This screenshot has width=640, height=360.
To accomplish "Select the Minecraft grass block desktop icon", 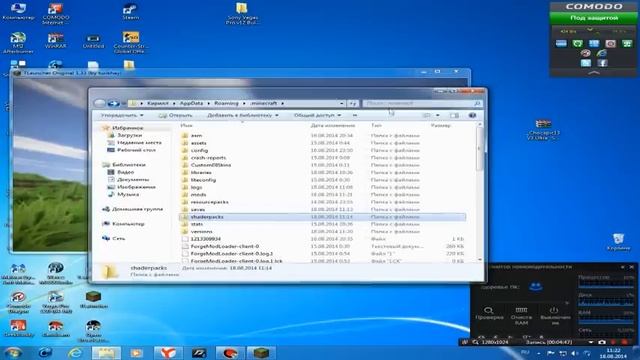I will pos(93,300).
